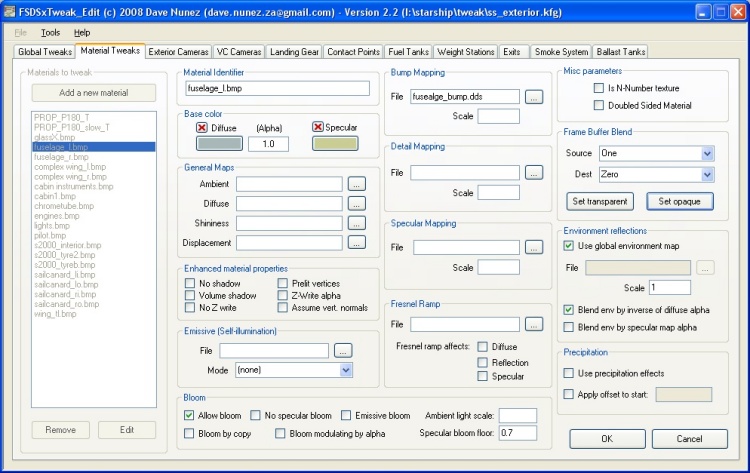Click the browse button for Ambient map
Screen dimensions: 750x473
click(356, 184)
